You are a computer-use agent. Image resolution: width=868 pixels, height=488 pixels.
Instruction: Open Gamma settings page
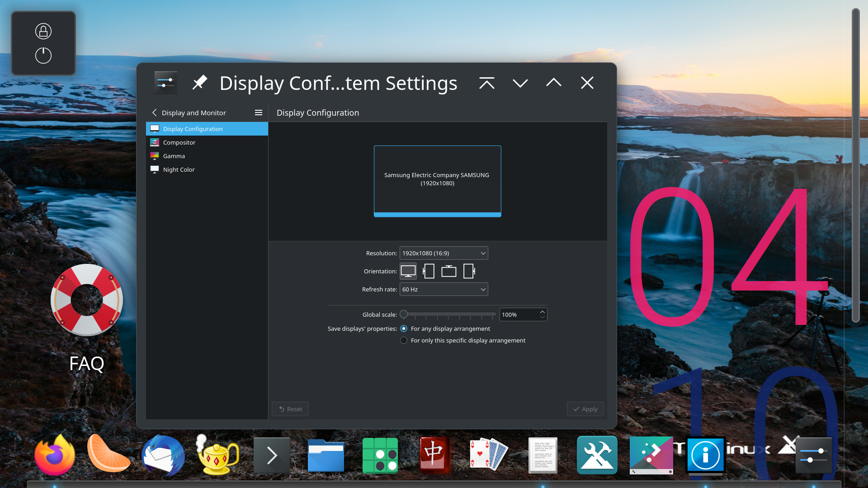point(207,156)
